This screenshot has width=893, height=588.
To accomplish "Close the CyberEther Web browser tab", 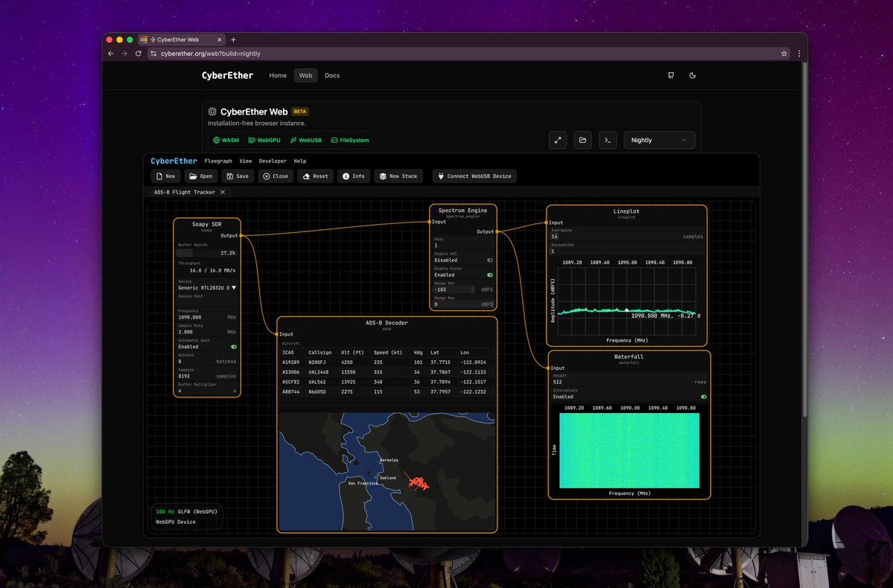I will (x=219, y=40).
